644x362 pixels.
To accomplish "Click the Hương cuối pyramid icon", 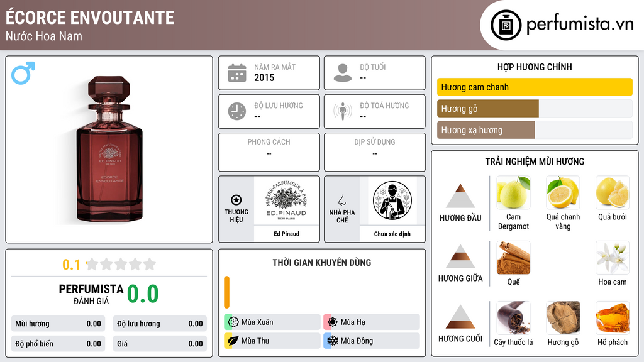I will pyautogui.click(x=460, y=317).
